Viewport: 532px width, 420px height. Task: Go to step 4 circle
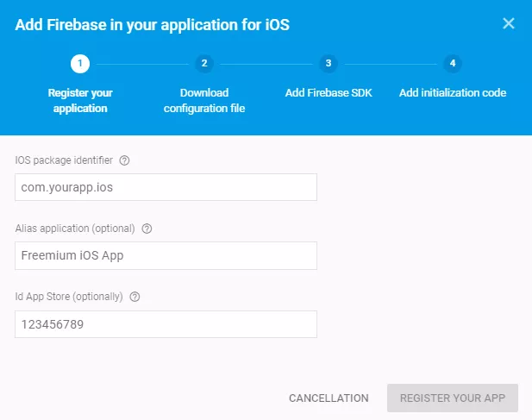(x=453, y=64)
